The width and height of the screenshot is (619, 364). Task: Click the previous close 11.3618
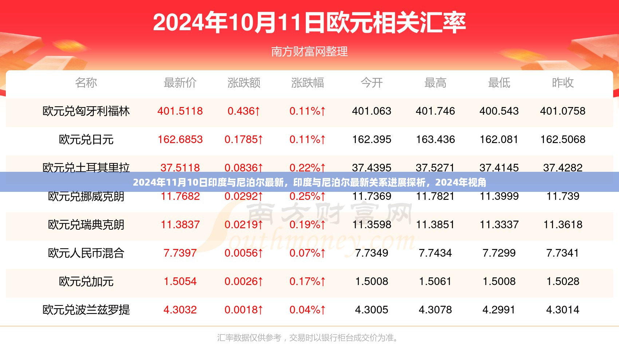(x=563, y=225)
